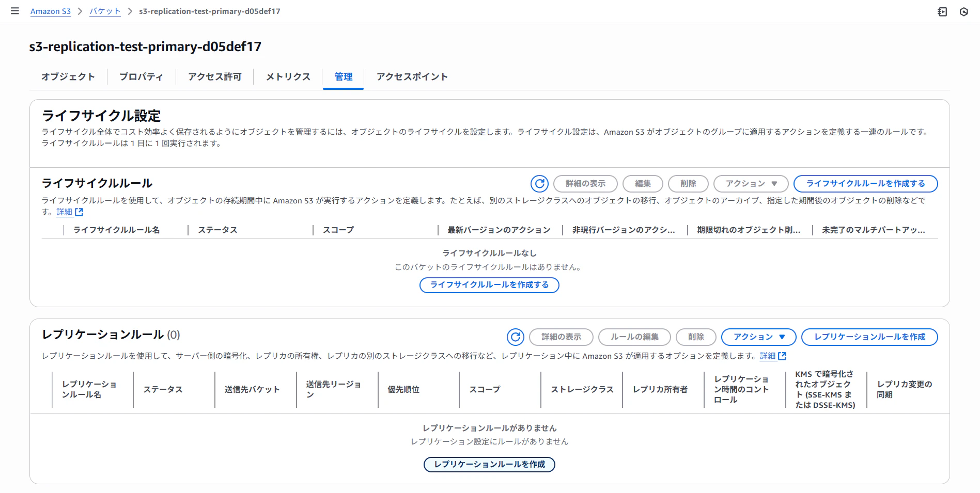
Task: Expand the アクション dropdown in lifecycle rules section
Action: pyautogui.click(x=750, y=183)
